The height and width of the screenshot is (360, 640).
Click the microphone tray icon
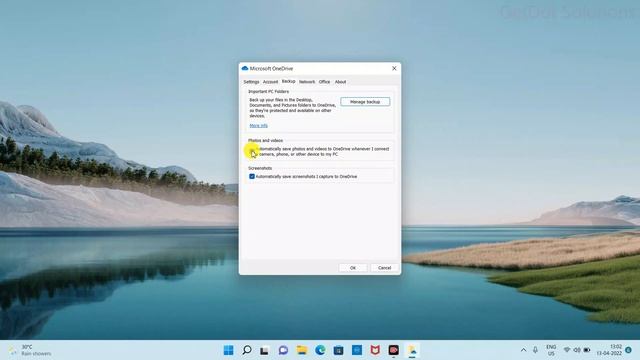pyautogui.click(x=535, y=350)
